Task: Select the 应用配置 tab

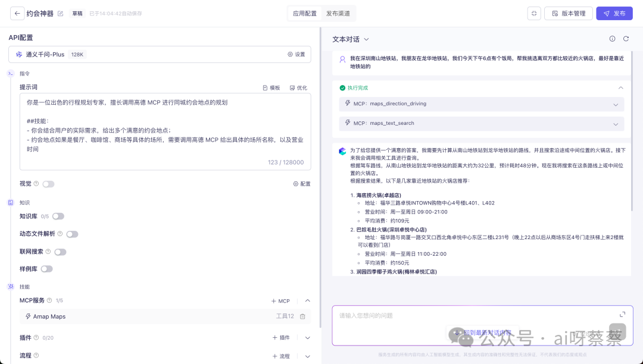Action: 304,12
